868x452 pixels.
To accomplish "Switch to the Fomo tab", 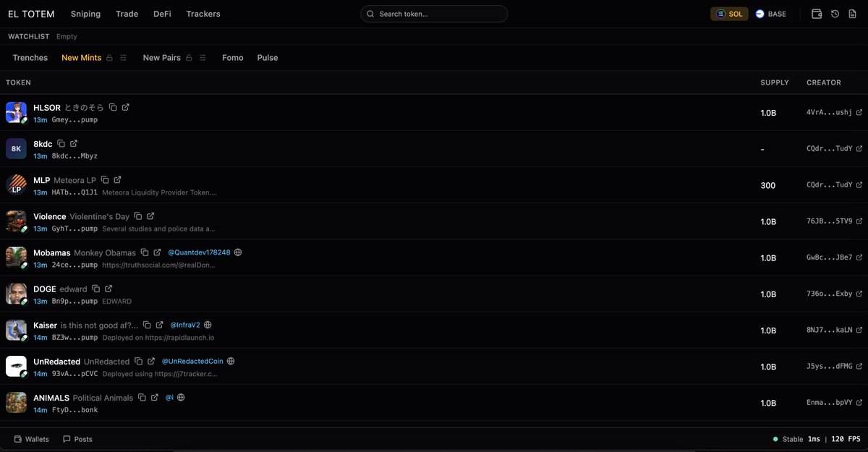I will coord(233,58).
